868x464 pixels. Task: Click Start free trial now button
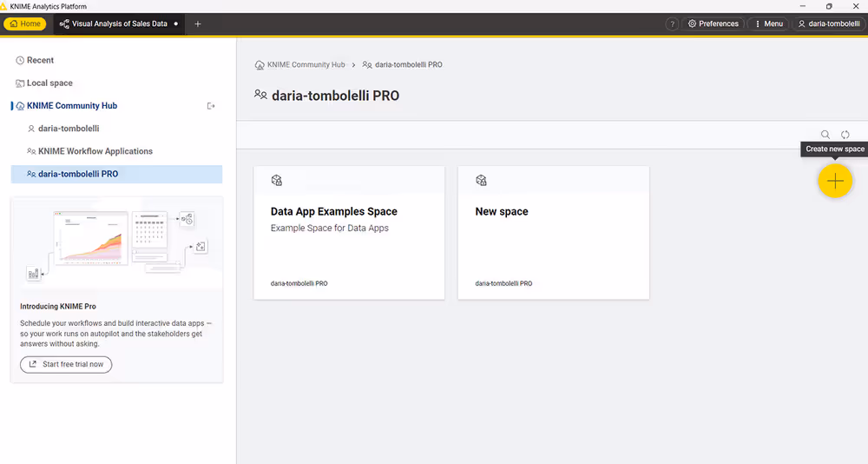coord(66,364)
